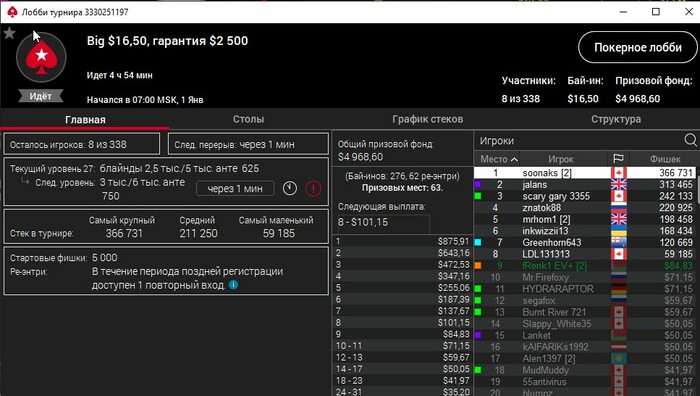This screenshot has width=700, height=396.
Task: Click green color tag beside scary gary 3355
Action: click(478, 196)
